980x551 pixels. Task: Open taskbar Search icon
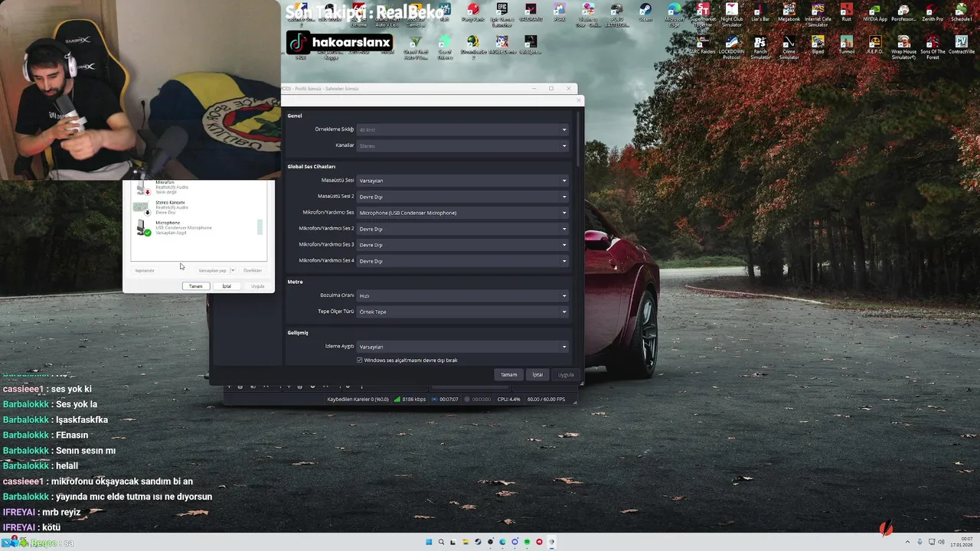(441, 542)
